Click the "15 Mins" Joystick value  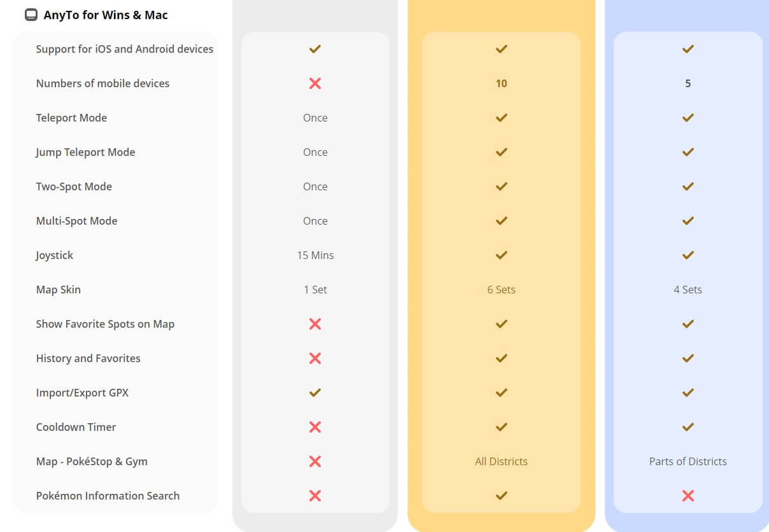tap(315, 255)
